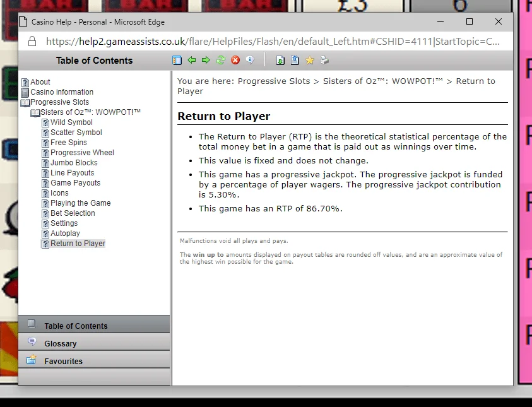
Task: Open the Bet Selection topic
Action: point(73,213)
